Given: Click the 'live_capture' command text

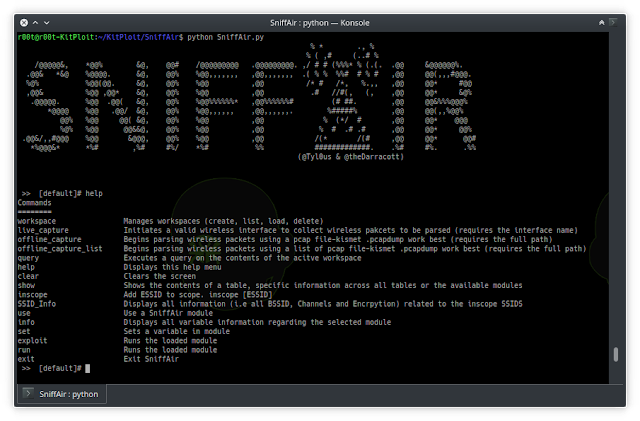Looking at the screenshot, I should [43, 230].
